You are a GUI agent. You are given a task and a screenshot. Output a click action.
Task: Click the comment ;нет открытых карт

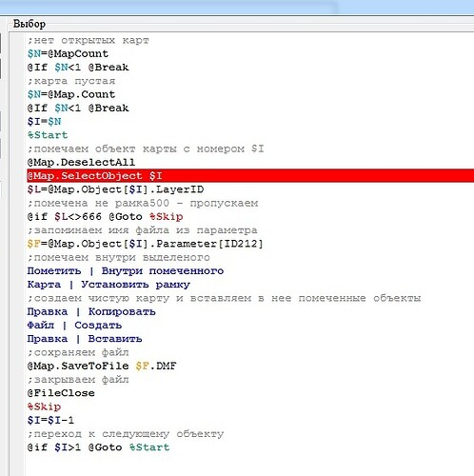pyautogui.click(x=89, y=40)
